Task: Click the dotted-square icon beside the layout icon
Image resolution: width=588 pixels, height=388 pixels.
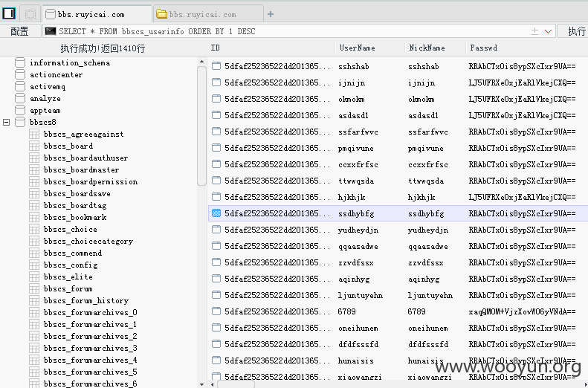Action: (30, 14)
